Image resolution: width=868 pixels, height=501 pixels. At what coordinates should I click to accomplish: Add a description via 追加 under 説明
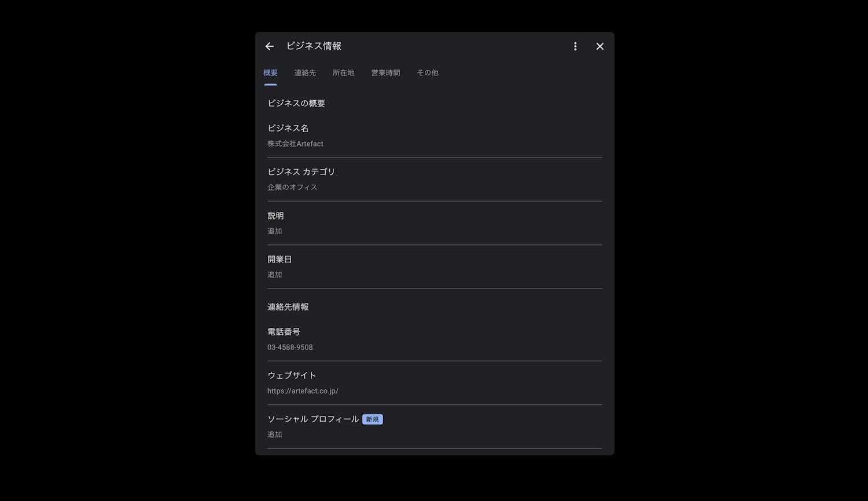tap(275, 231)
